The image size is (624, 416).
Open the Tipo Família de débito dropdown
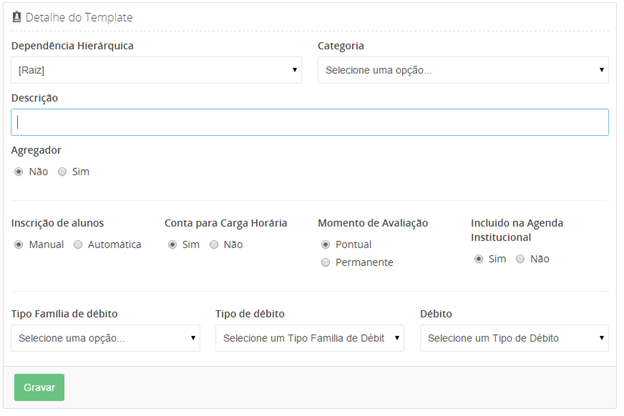pyautogui.click(x=107, y=338)
